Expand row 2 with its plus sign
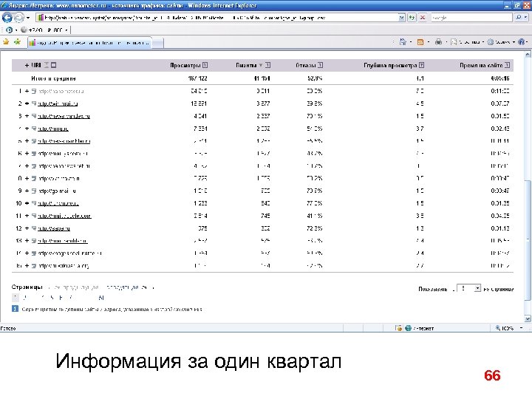The height and width of the screenshot is (399, 532). pyautogui.click(x=27, y=103)
